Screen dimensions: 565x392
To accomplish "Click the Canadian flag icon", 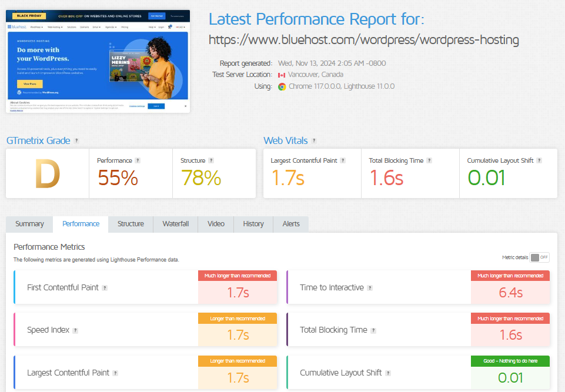I will 282,75.
